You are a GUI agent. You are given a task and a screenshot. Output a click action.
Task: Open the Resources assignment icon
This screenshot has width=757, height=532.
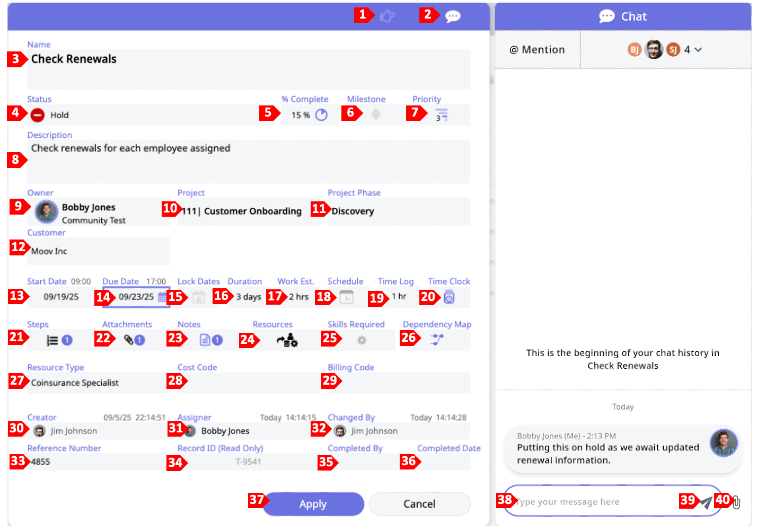click(x=287, y=340)
